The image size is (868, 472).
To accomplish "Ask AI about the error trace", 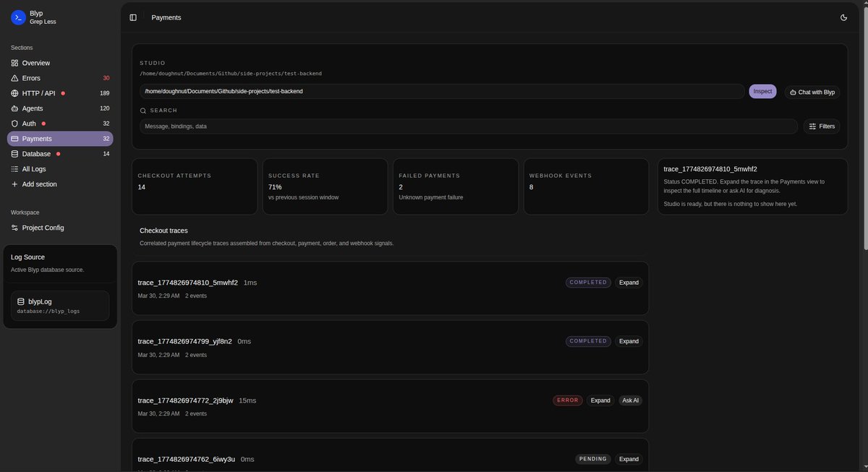I will coord(631,400).
